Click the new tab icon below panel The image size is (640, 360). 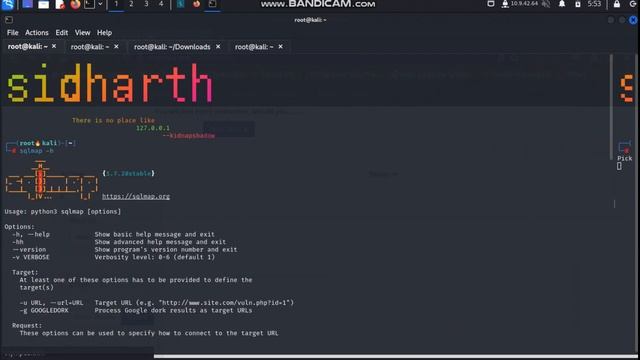coord(9,20)
